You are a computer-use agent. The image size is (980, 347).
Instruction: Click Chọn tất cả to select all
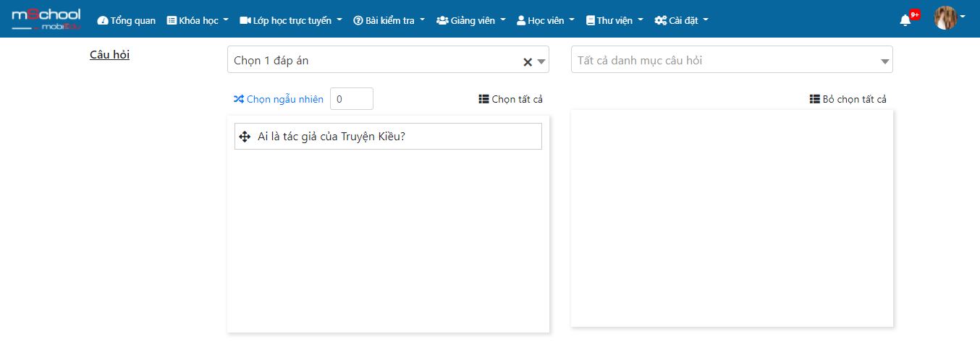(511, 99)
